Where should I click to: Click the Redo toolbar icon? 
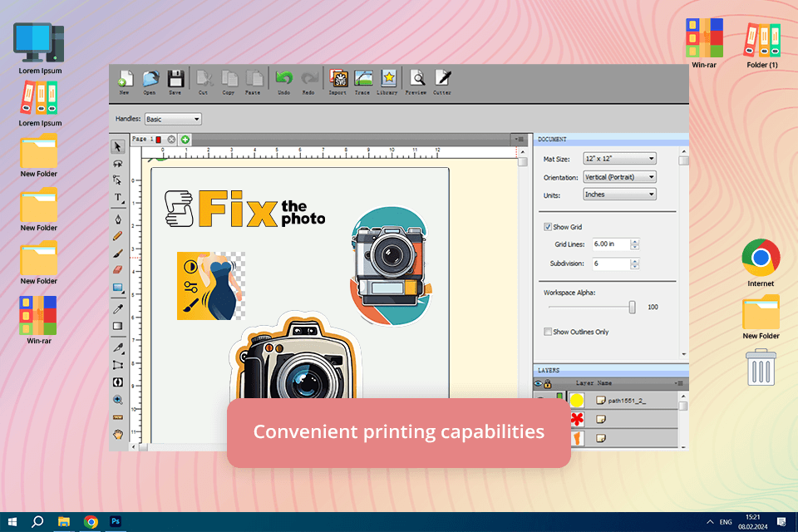coord(309,81)
